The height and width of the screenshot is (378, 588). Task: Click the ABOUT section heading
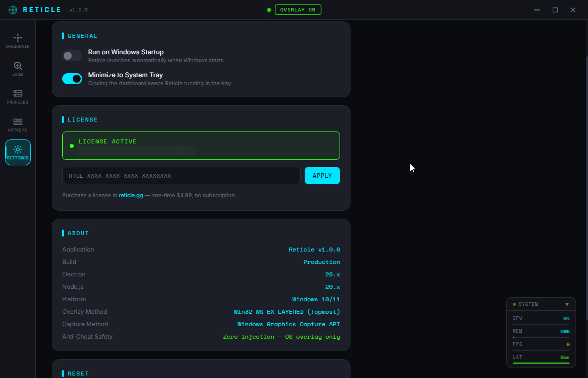coord(78,233)
